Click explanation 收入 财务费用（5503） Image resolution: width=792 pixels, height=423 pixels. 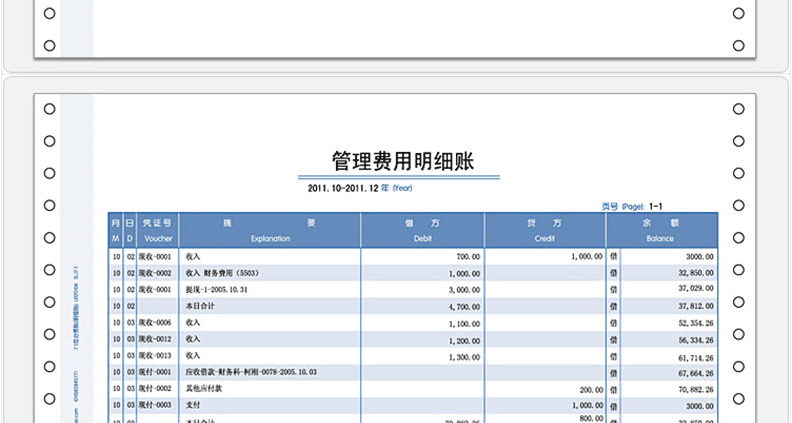(222, 273)
